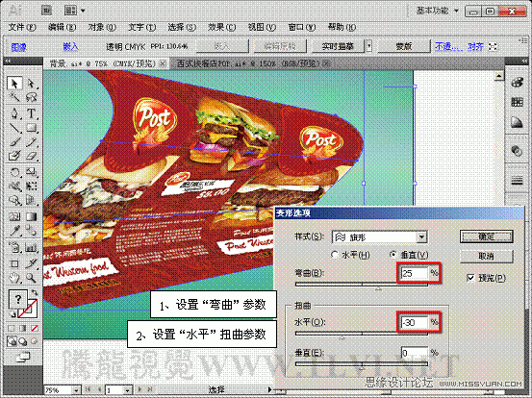Select the Gradient tool
The width and height of the screenshot is (532, 398).
pos(31,216)
